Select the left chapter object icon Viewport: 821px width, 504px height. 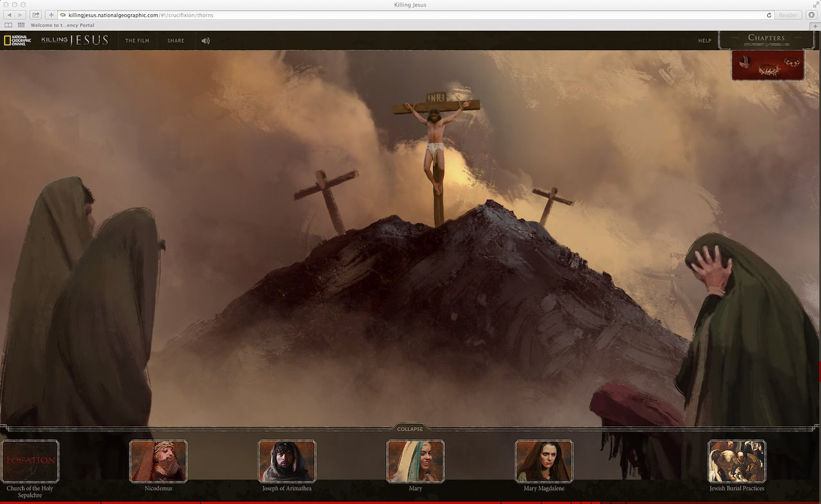[745, 62]
